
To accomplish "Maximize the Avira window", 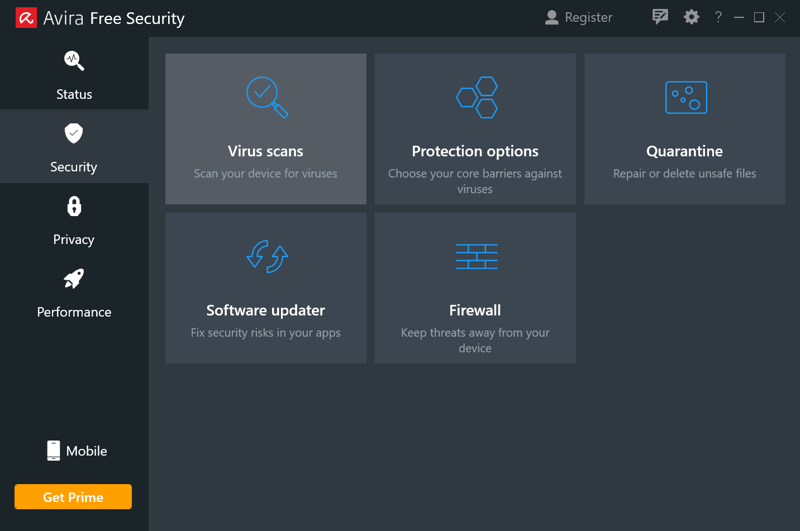I will (x=759, y=17).
